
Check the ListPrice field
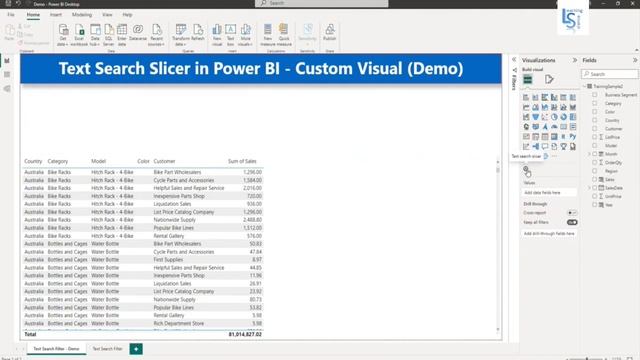[595, 137]
